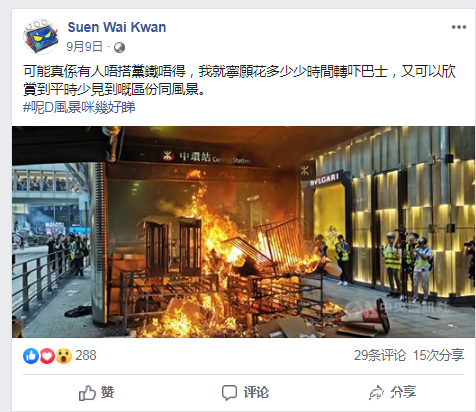Viewport: 476px width, 412px height.
Task: View the 288 reactions count
Action: tap(86, 356)
